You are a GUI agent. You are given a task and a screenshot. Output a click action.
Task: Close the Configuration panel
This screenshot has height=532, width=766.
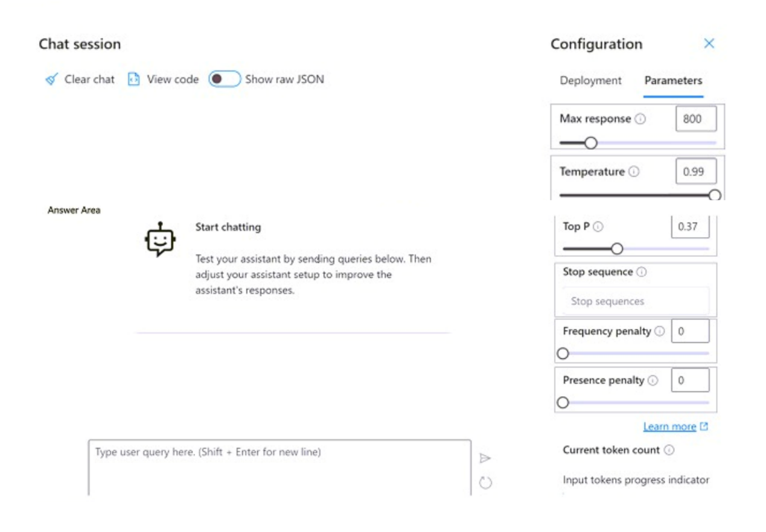pos(709,43)
